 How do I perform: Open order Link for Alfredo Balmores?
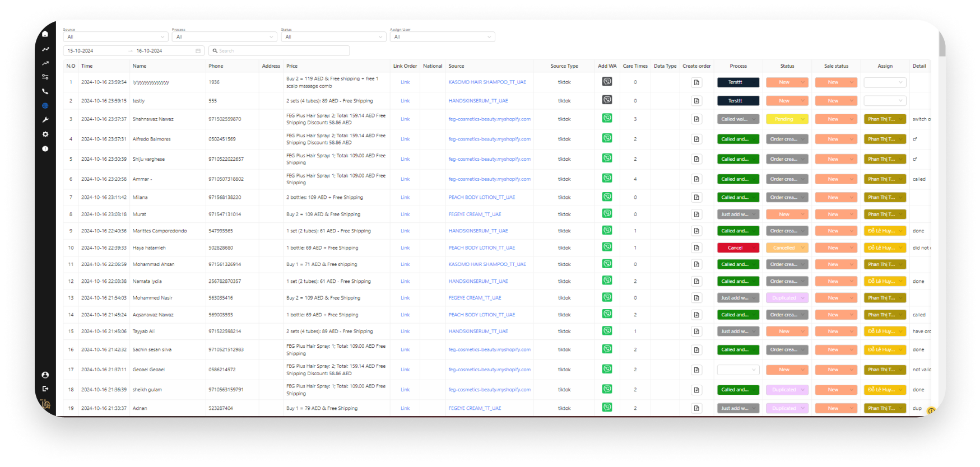pos(405,139)
